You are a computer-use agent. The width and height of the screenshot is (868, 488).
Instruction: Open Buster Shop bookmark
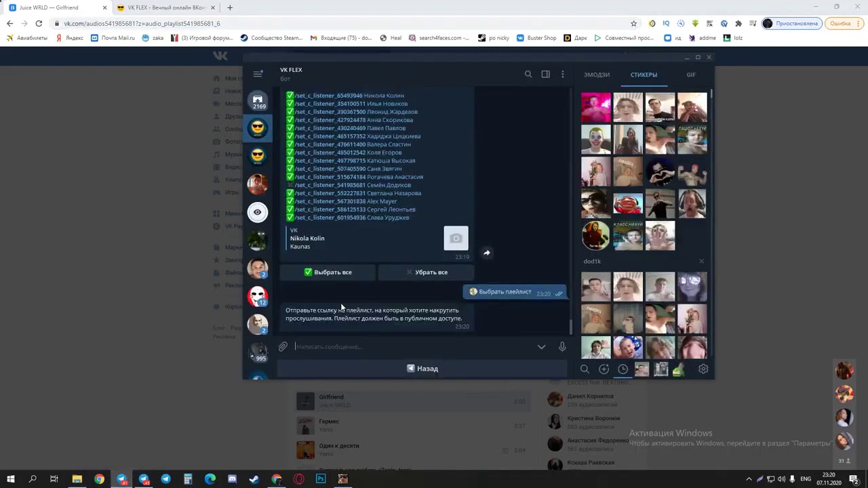(x=536, y=38)
